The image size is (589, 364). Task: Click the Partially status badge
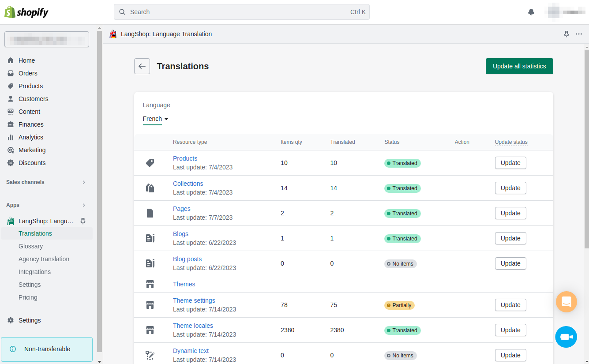[x=399, y=305]
